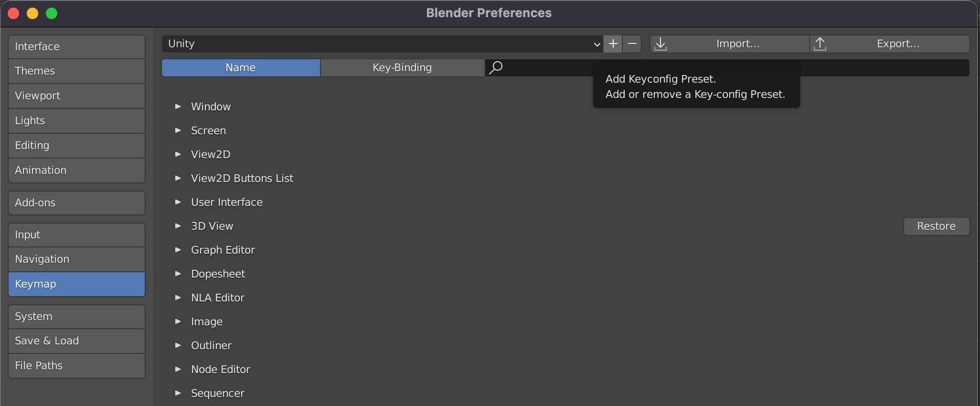Click the Export... button label
The image size is (980, 406).
pyautogui.click(x=898, y=44)
